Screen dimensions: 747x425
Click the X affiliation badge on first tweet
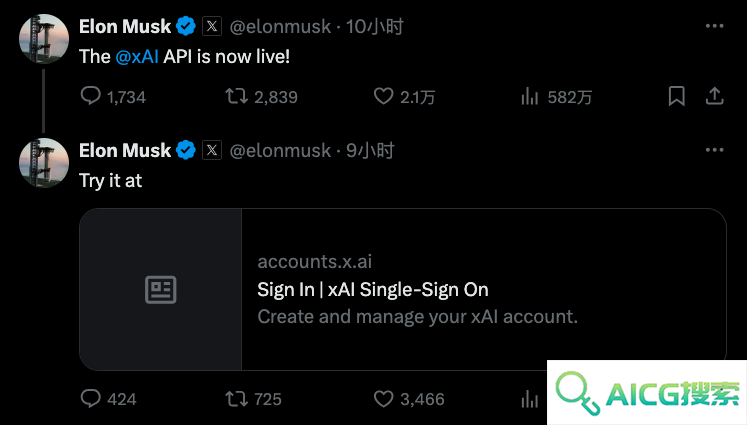[x=212, y=26]
